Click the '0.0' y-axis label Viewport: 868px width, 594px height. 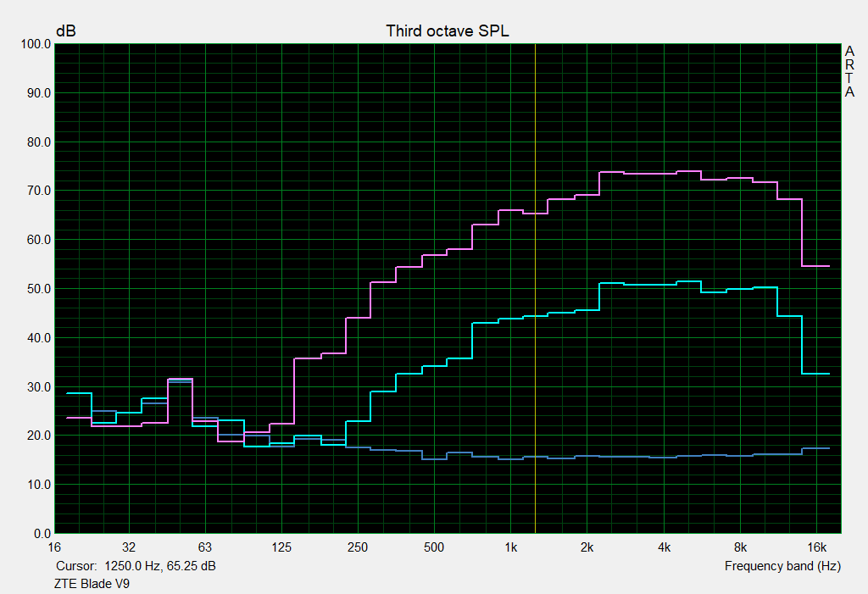point(42,534)
